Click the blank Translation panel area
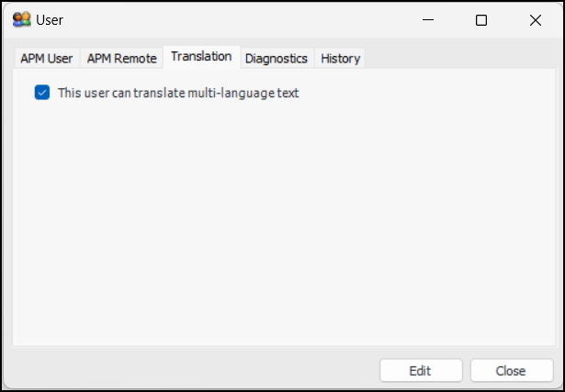This screenshot has width=565, height=392. pos(276,220)
